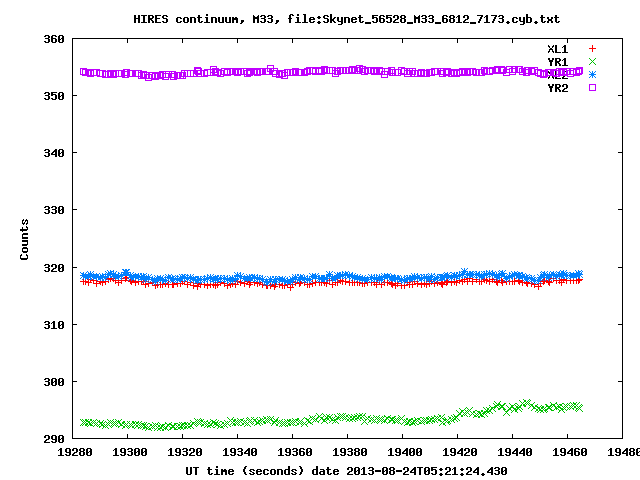Click the purple square marker beside YR2

(x=592, y=87)
